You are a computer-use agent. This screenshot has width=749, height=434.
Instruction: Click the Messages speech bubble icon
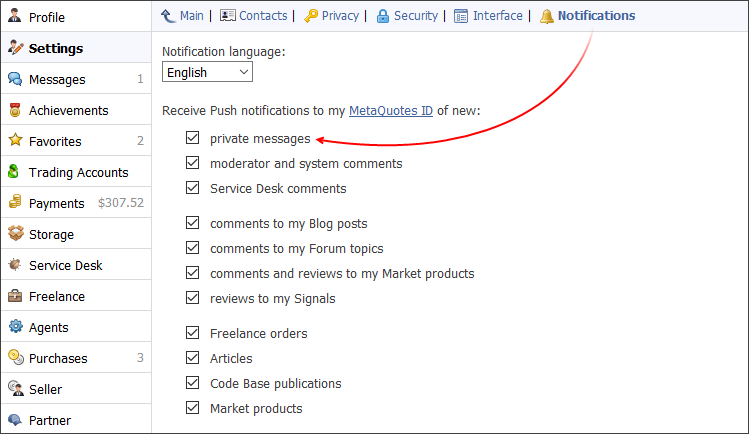[x=15, y=80]
